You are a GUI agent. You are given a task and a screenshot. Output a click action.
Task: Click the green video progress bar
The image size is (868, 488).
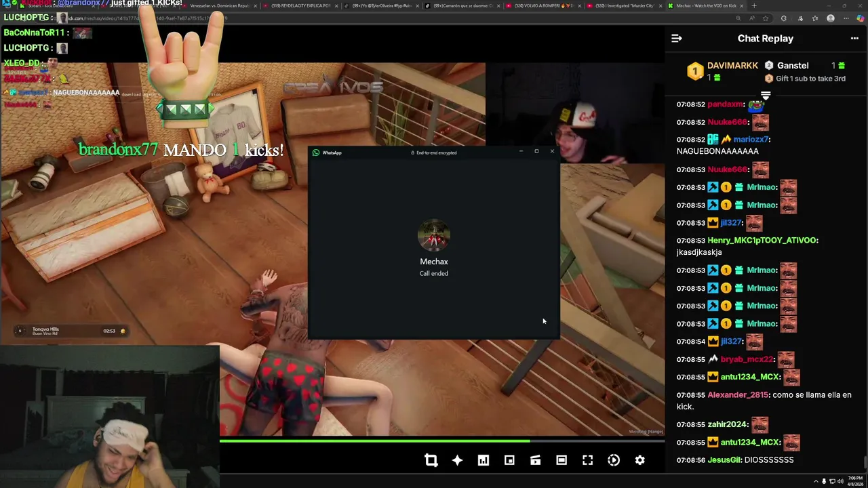(374, 441)
